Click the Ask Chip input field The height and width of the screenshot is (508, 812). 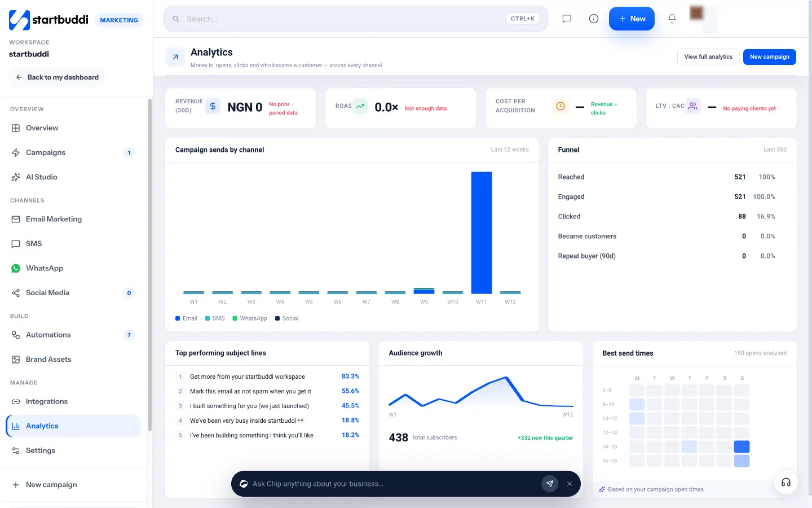pyautogui.click(x=395, y=484)
